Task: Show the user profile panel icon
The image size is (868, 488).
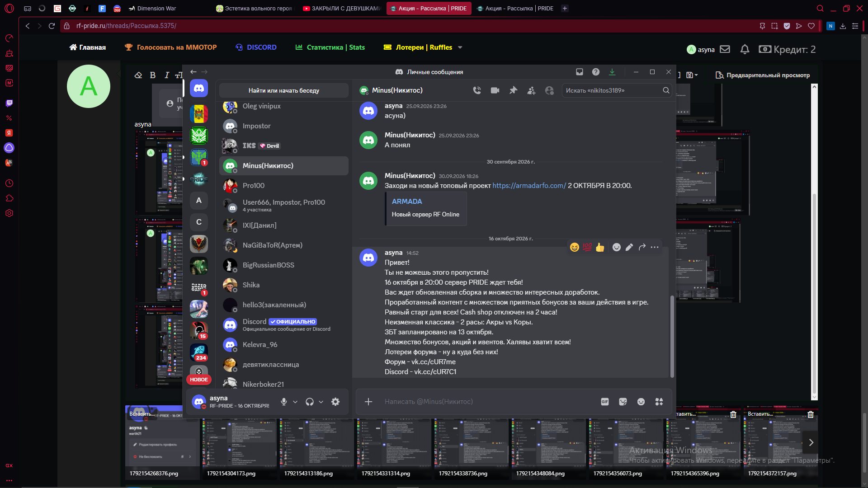Action: pyautogui.click(x=549, y=90)
